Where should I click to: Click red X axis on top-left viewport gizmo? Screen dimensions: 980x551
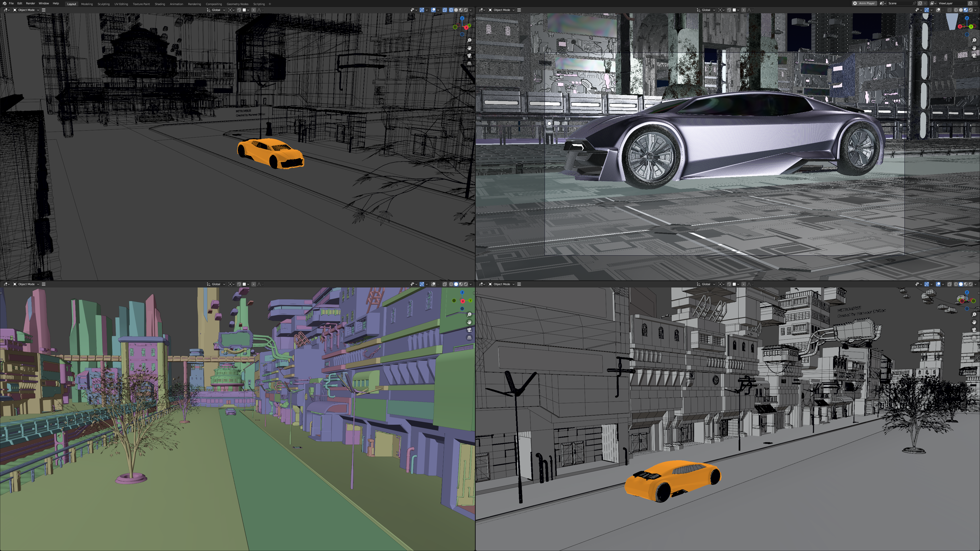tap(466, 27)
